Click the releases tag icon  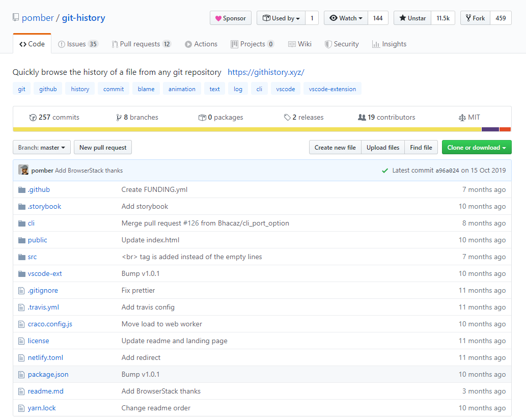point(287,118)
